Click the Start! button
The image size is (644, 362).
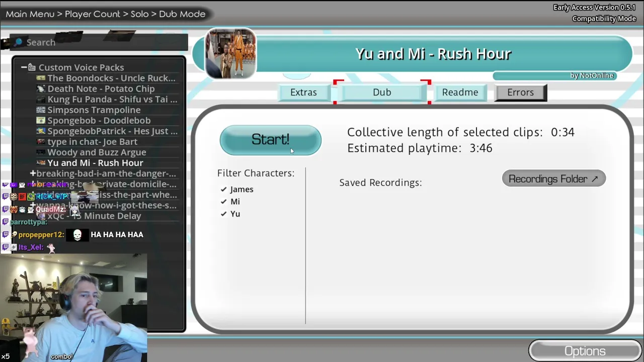coord(270,140)
